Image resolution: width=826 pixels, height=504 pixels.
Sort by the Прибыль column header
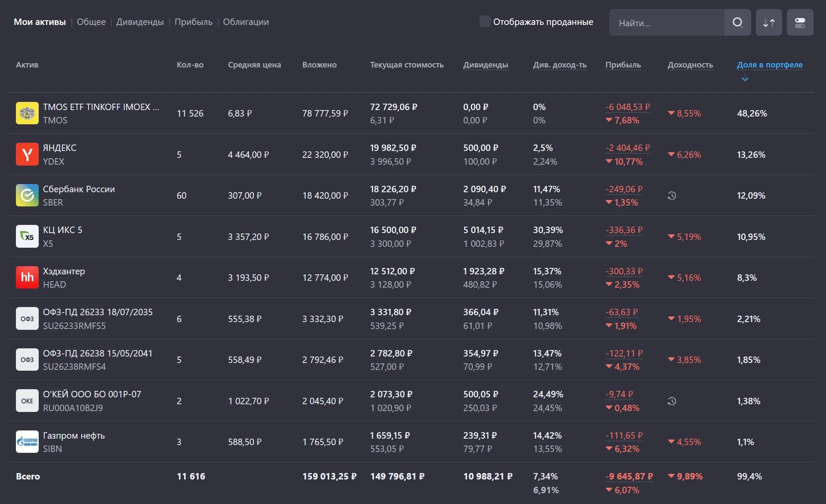[623, 65]
